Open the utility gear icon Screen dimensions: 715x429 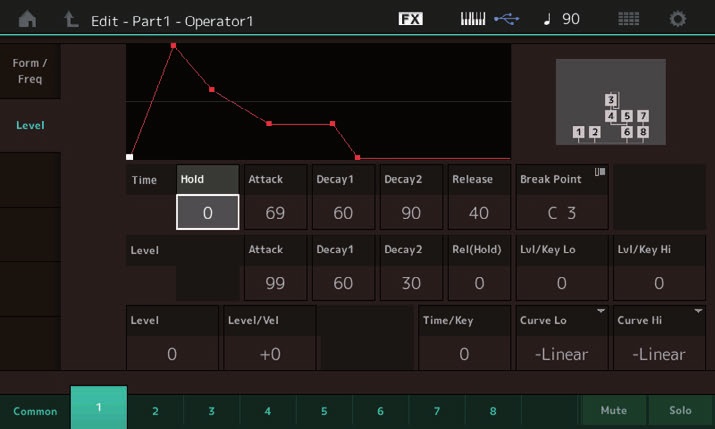tap(678, 19)
